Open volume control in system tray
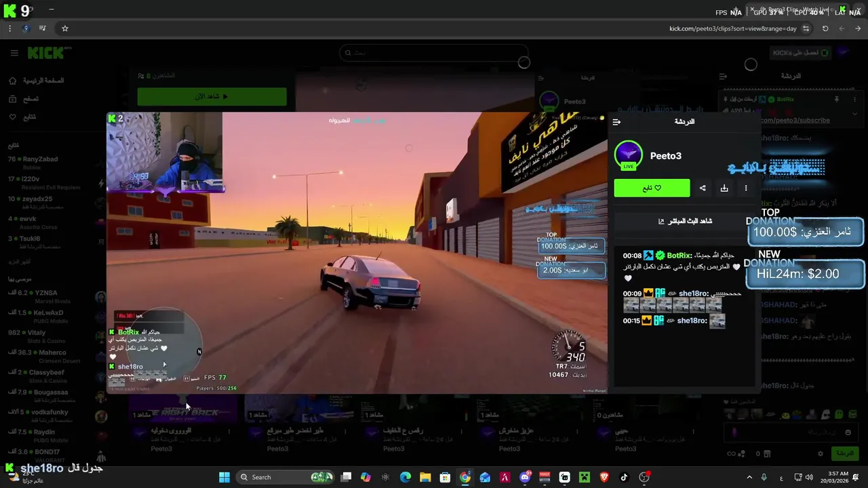This screenshot has width=868, height=488. point(810,477)
